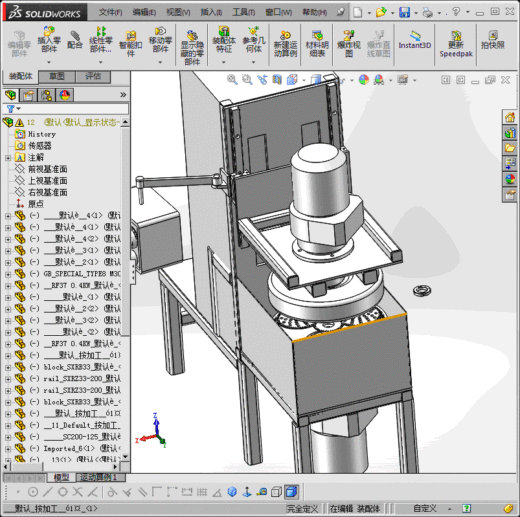Select the Mate (配合) tool
The image size is (520, 517).
tap(75, 40)
